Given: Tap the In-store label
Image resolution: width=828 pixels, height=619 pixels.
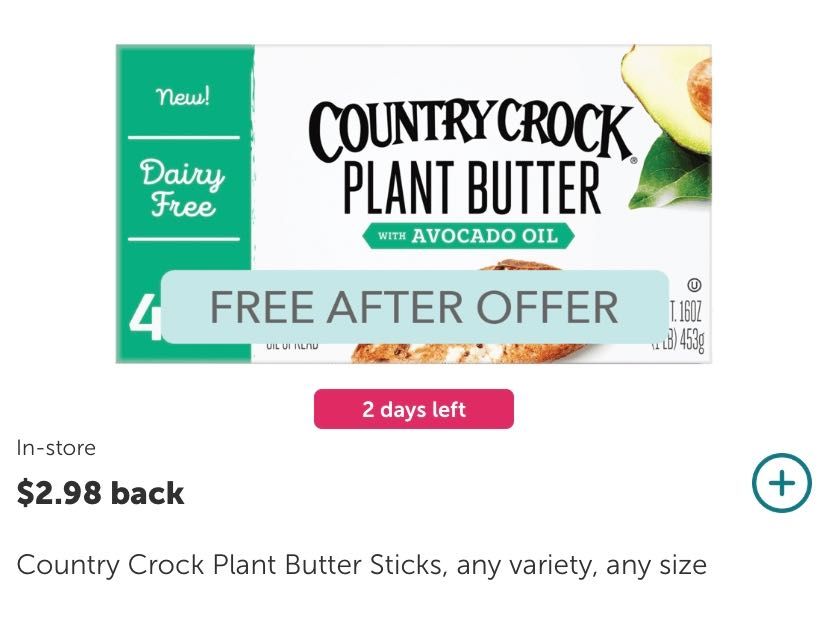Looking at the screenshot, I should [56, 448].
